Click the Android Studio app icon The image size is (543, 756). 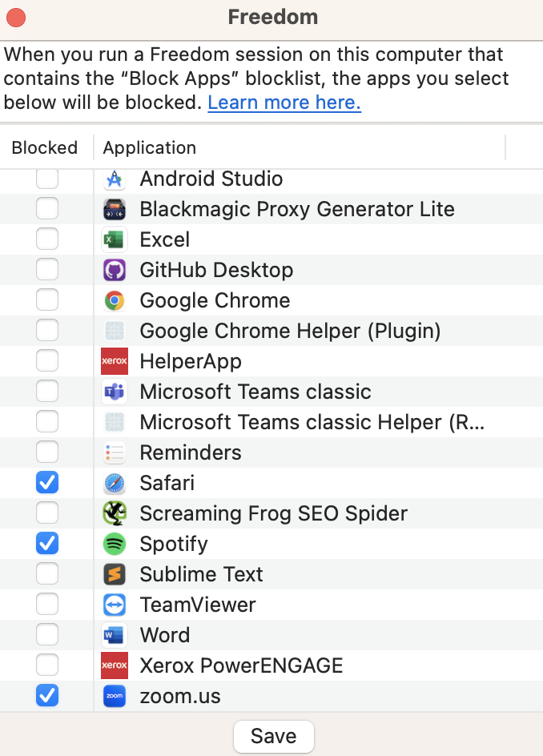click(115, 179)
